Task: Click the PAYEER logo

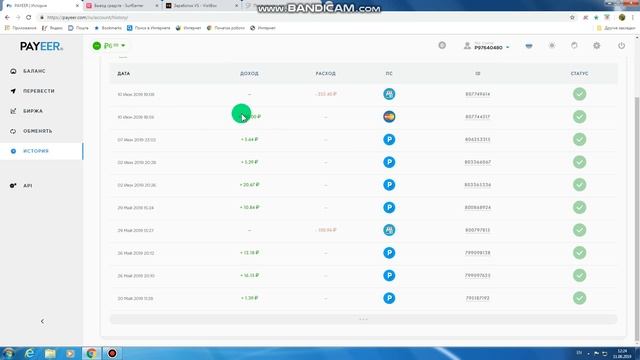Action: click(41, 47)
